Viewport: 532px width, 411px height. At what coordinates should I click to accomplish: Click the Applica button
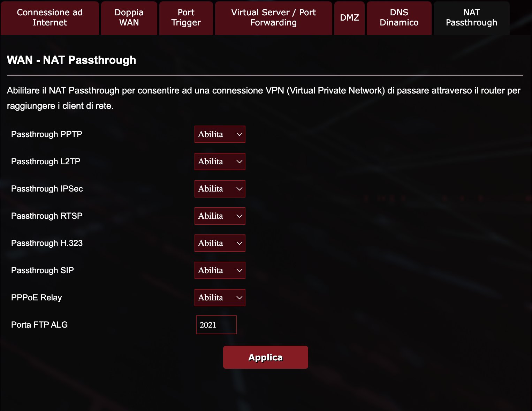(x=266, y=357)
